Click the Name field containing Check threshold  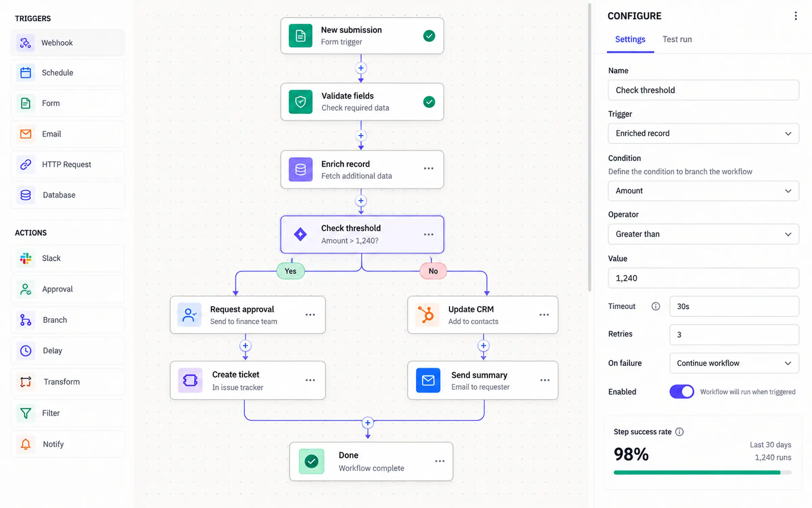click(x=703, y=90)
